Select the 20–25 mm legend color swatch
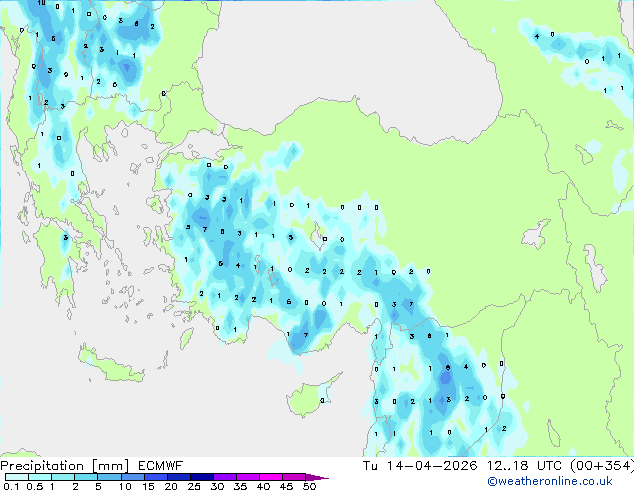This screenshot has width=634, height=490. tap(178, 477)
